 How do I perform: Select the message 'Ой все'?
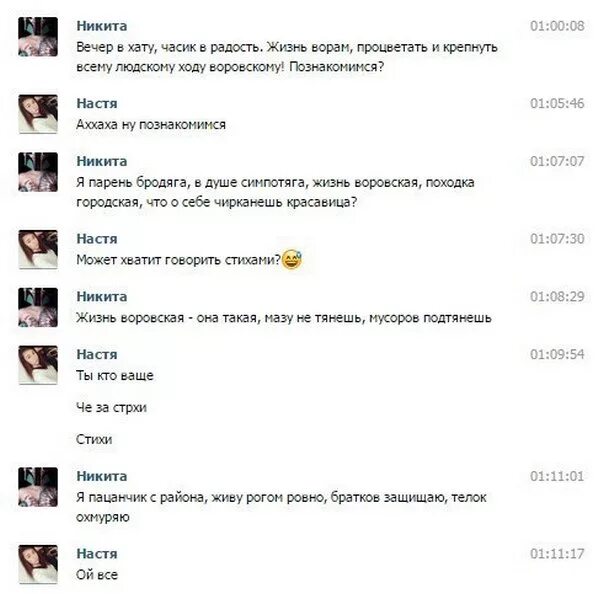coord(97,575)
